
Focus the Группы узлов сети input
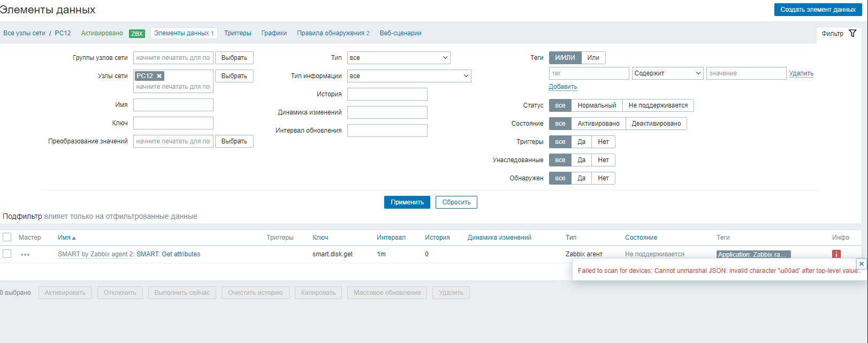coord(173,58)
